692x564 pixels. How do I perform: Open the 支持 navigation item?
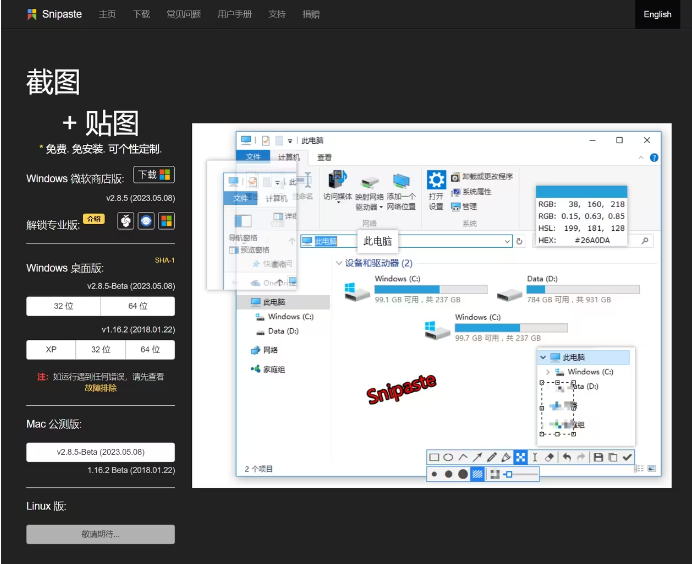[277, 14]
